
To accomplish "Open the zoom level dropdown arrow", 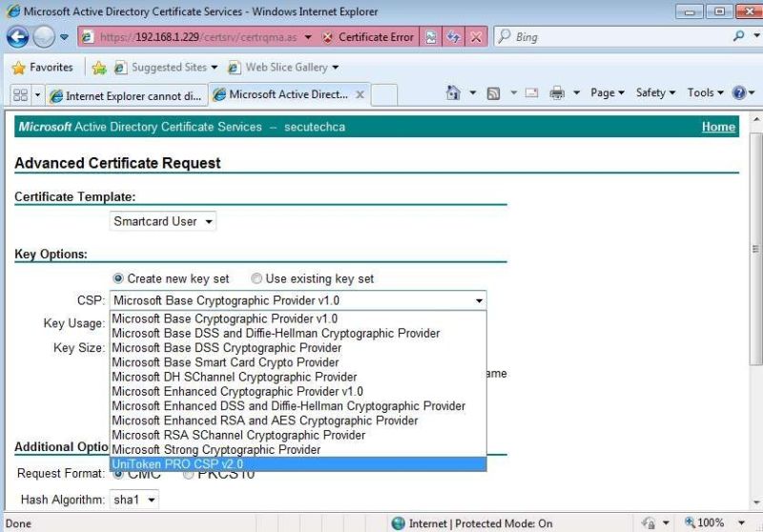I will (x=742, y=522).
